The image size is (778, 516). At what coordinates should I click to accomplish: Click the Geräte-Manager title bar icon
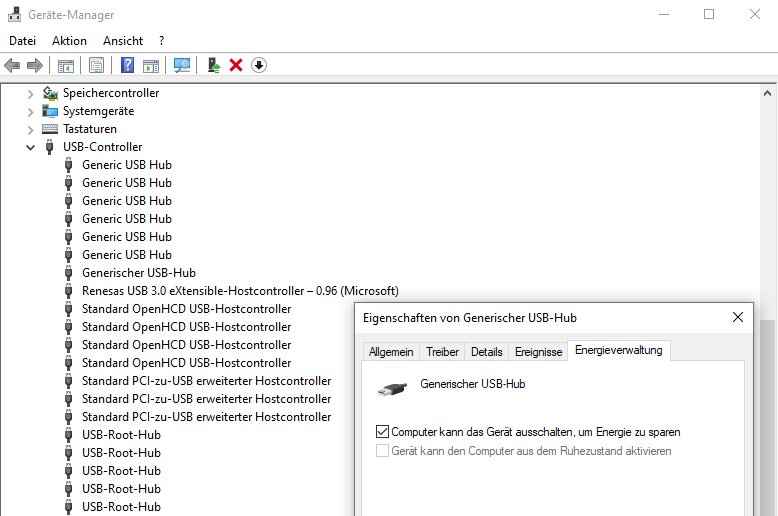[x=14, y=14]
